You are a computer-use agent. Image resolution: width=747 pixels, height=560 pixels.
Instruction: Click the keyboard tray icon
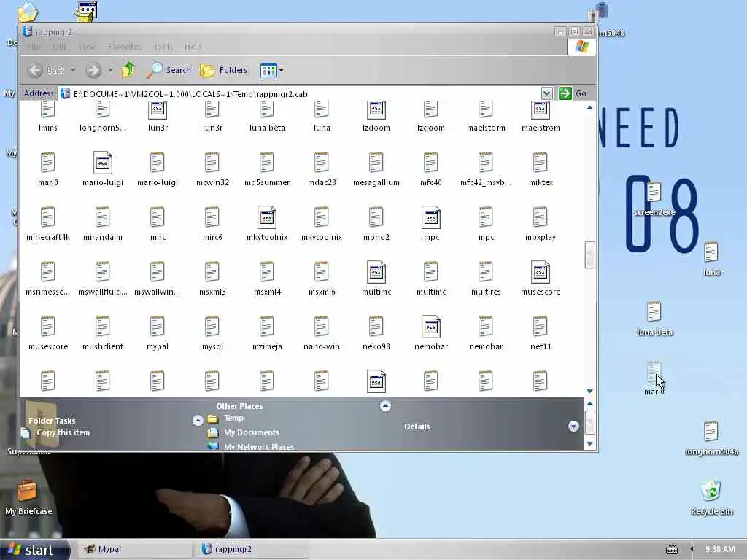[x=672, y=550]
